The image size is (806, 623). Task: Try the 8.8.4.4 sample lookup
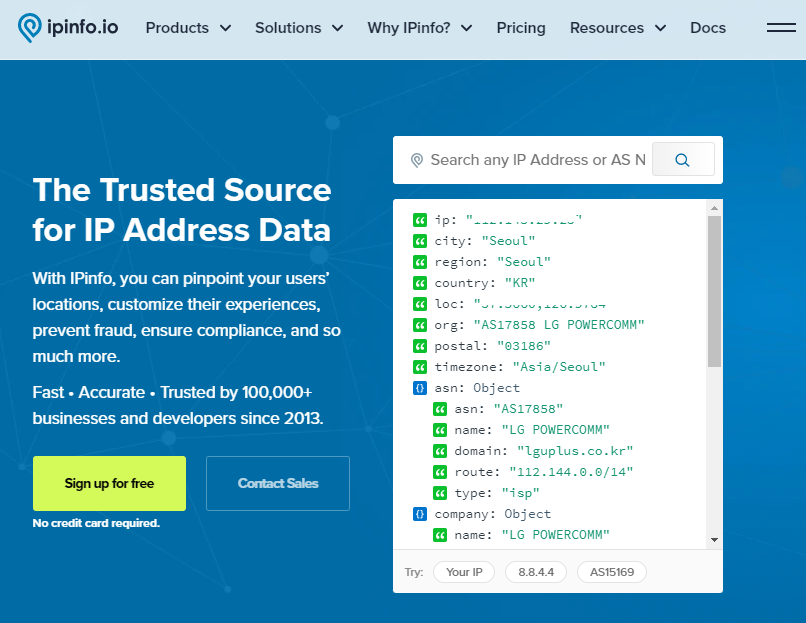click(536, 572)
